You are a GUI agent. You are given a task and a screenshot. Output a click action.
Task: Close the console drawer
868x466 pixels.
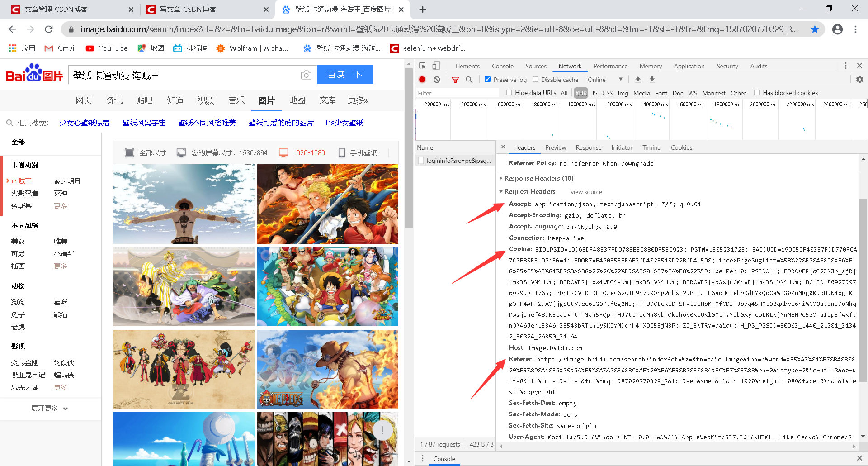tap(859, 458)
